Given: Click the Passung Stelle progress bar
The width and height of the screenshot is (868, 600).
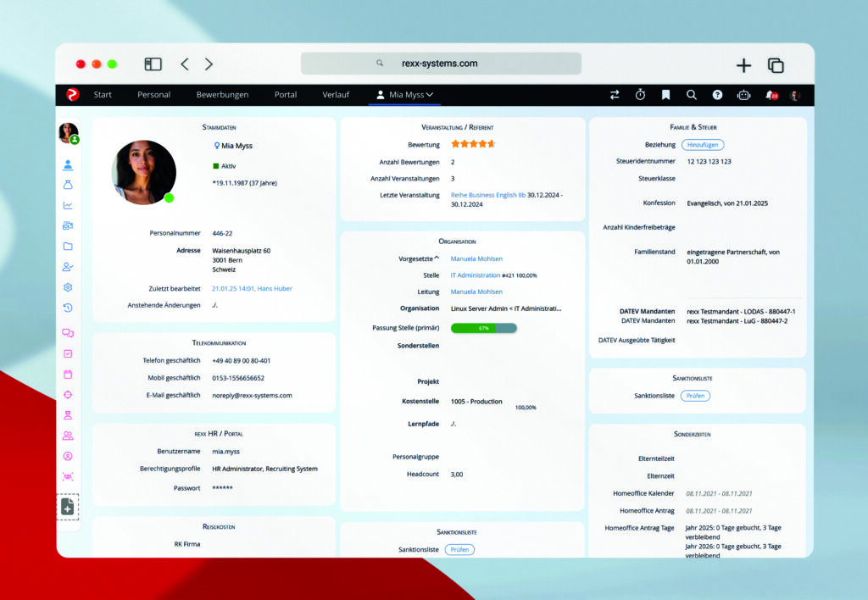Looking at the screenshot, I should point(484,328).
